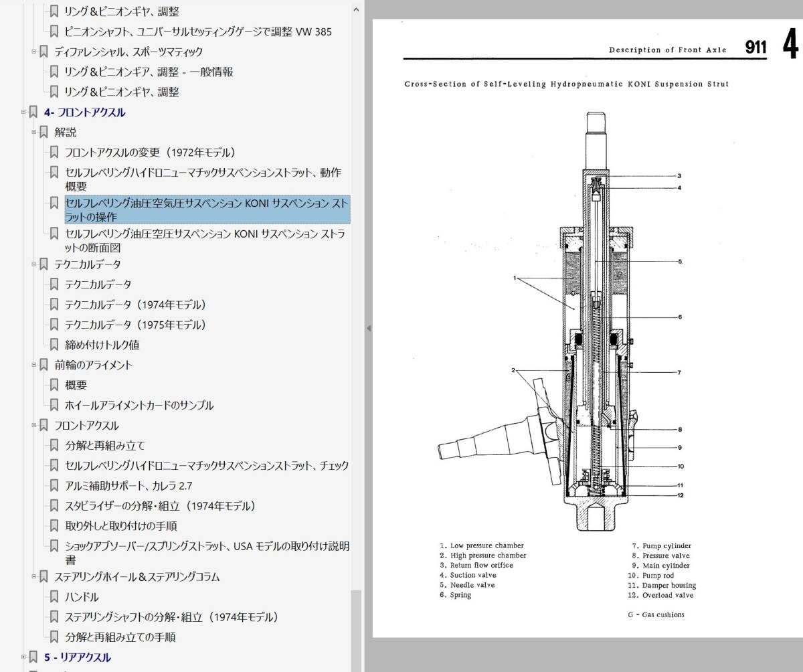Click bookmark icon beside 概要
Screen dimensions: 803x672
[54, 386]
